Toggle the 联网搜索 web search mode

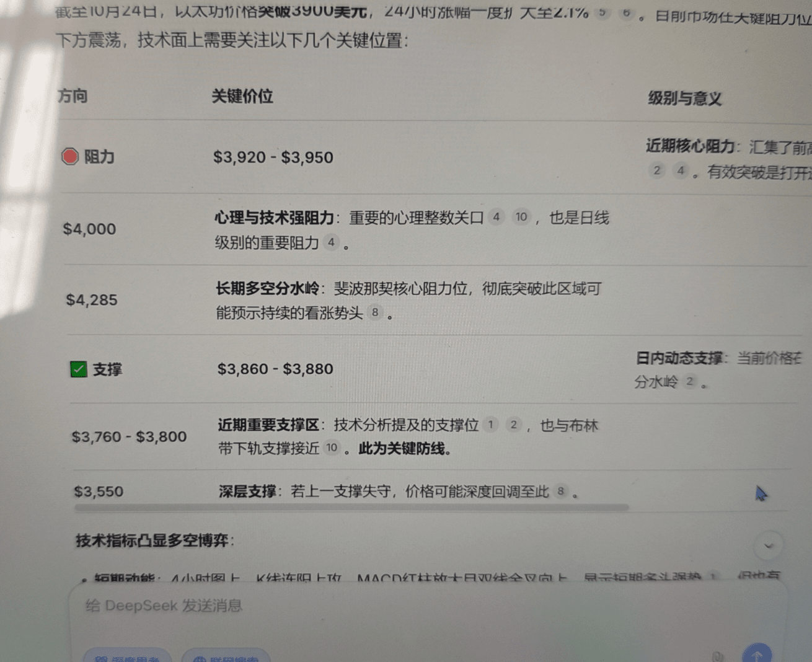pyautogui.click(x=226, y=657)
